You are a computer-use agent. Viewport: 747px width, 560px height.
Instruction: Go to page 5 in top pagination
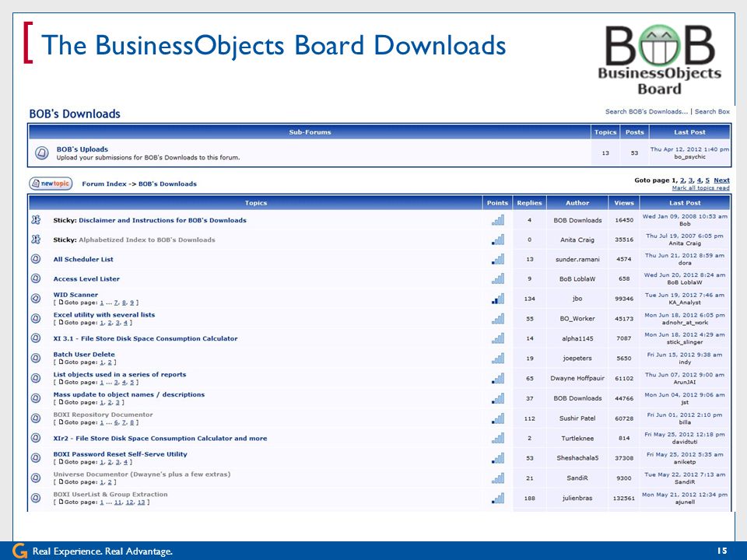707,180
